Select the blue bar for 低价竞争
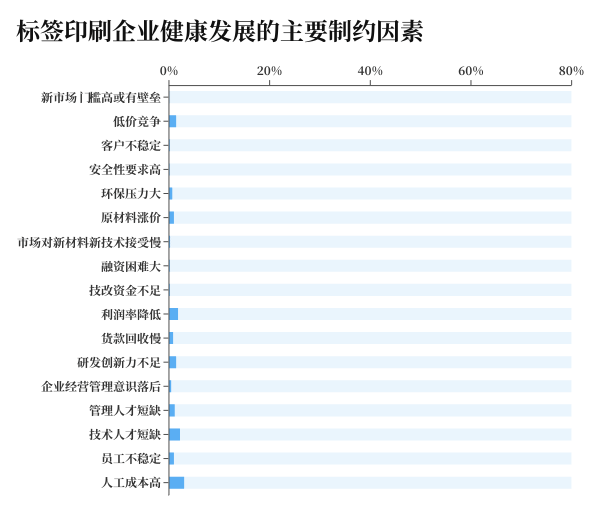Screen dimensions: 600x510 click(x=173, y=121)
